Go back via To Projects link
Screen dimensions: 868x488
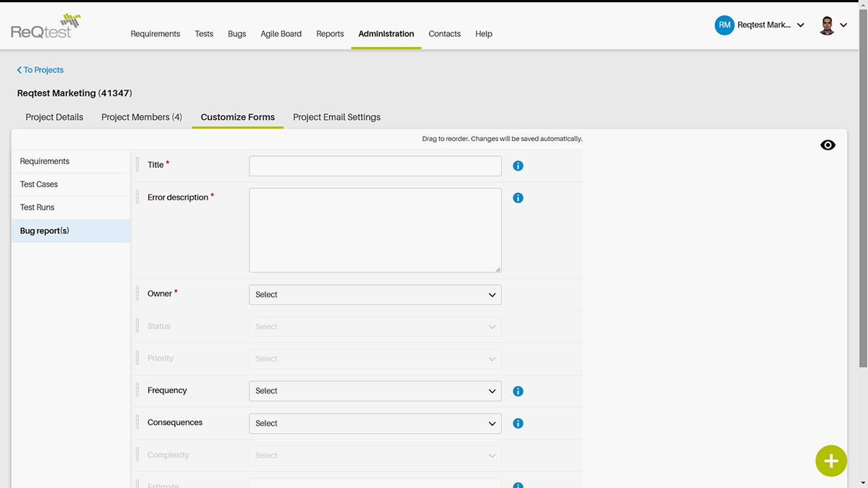coord(41,70)
